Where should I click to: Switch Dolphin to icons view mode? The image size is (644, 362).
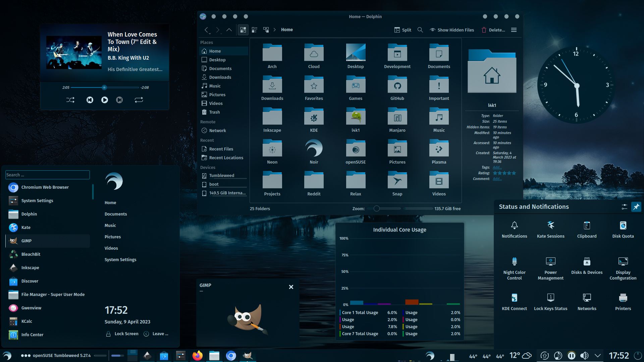(x=243, y=30)
